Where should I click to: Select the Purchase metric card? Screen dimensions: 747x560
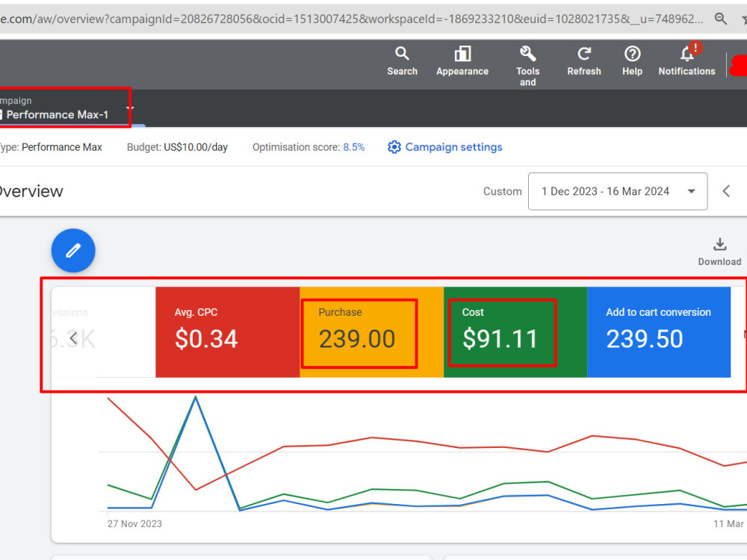click(x=371, y=332)
